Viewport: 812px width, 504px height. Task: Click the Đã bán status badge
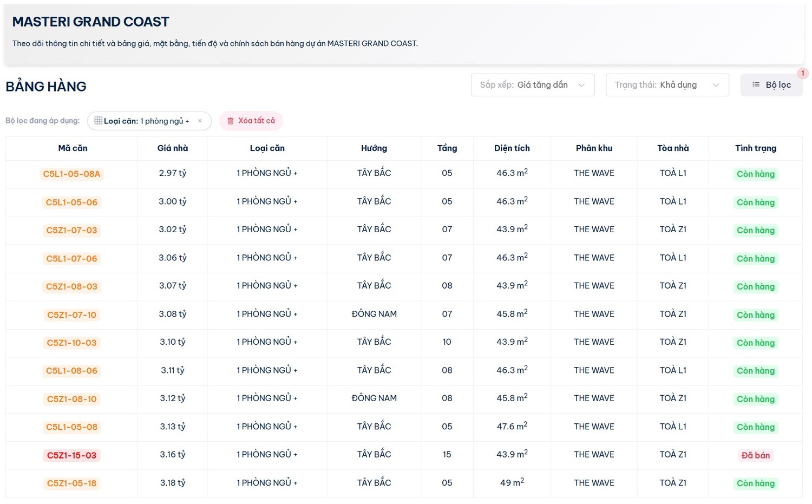tap(755, 455)
